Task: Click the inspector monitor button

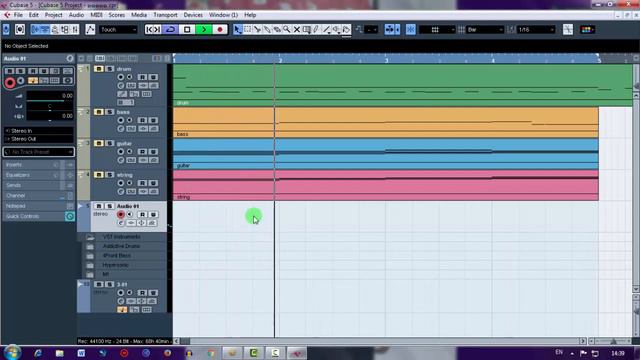Action: [x=21, y=81]
